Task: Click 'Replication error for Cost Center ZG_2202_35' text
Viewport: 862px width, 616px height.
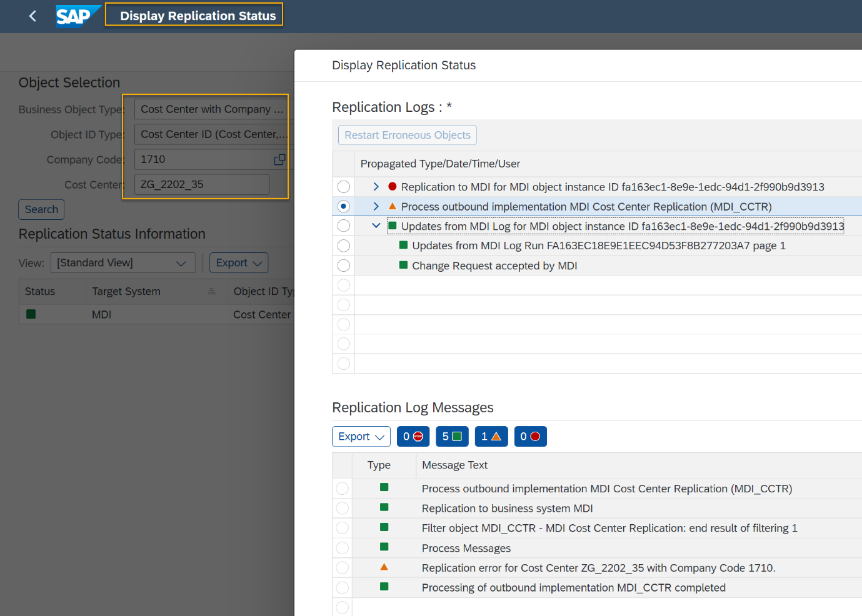Action: [x=598, y=567]
